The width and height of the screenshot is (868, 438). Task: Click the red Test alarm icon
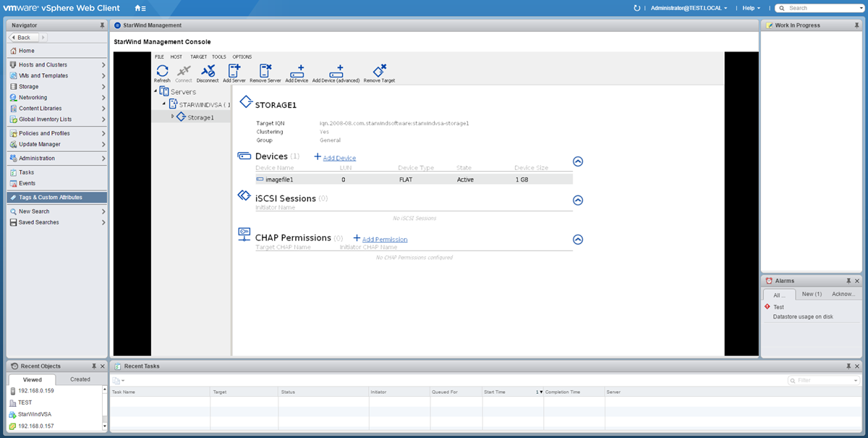[767, 307]
